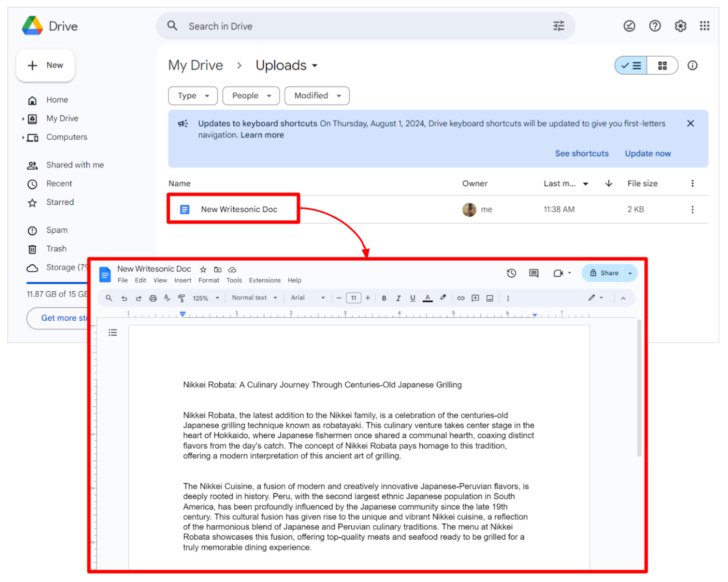Viewport: 728px width, 582px height.
Task: Expand the Computers tree arrow
Action: click(x=23, y=137)
